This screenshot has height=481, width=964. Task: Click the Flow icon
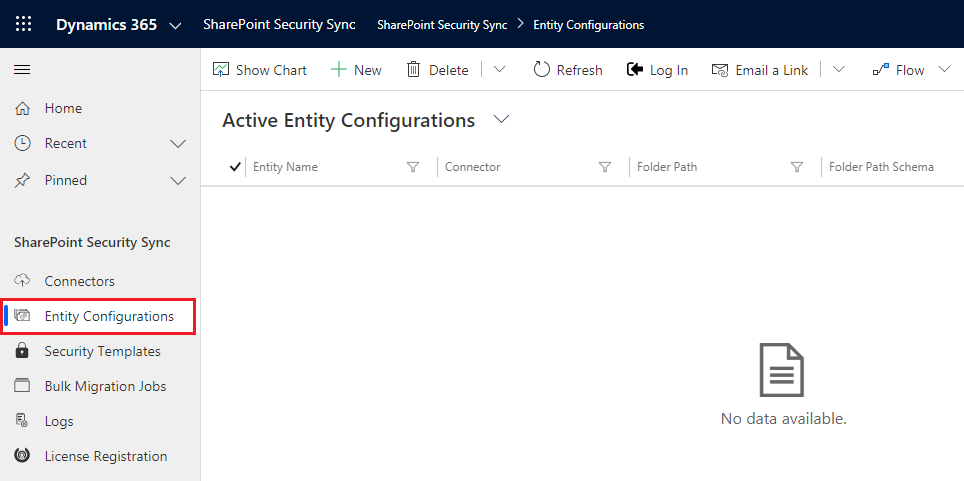pos(881,70)
